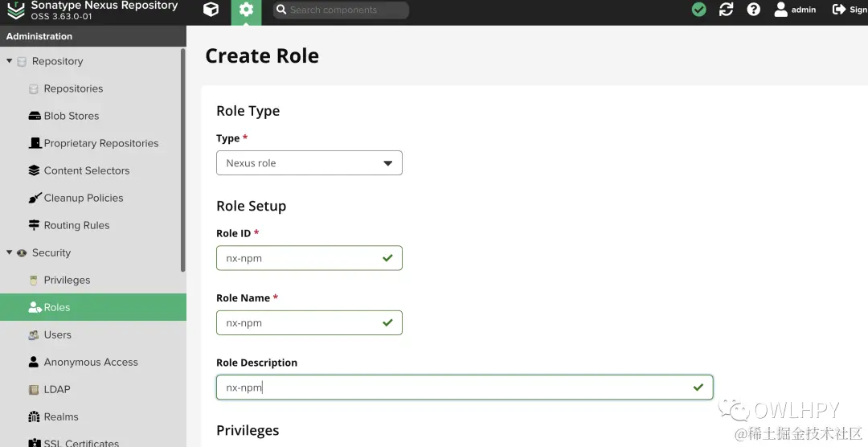Screen dimensions: 868x447
Task: Click the green system status check icon
Action: click(699, 10)
